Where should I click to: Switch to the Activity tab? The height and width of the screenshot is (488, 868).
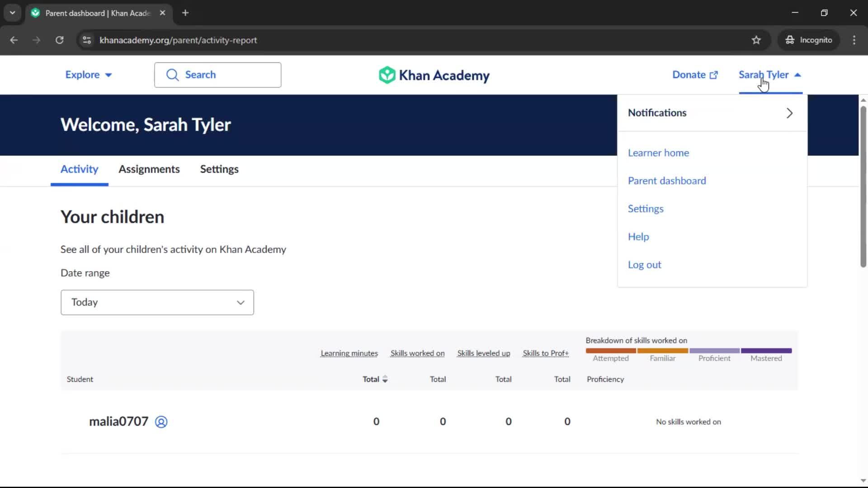pos(80,169)
